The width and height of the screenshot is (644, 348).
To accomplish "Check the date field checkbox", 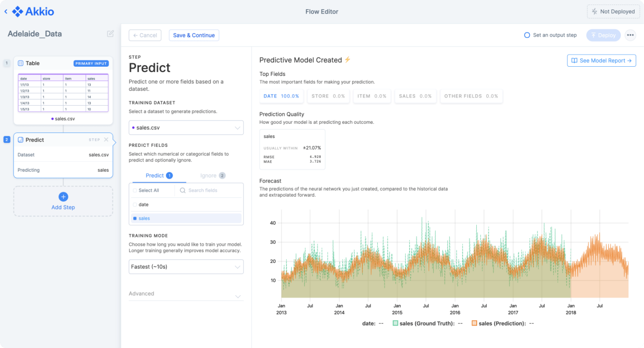I will click(x=135, y=204).
